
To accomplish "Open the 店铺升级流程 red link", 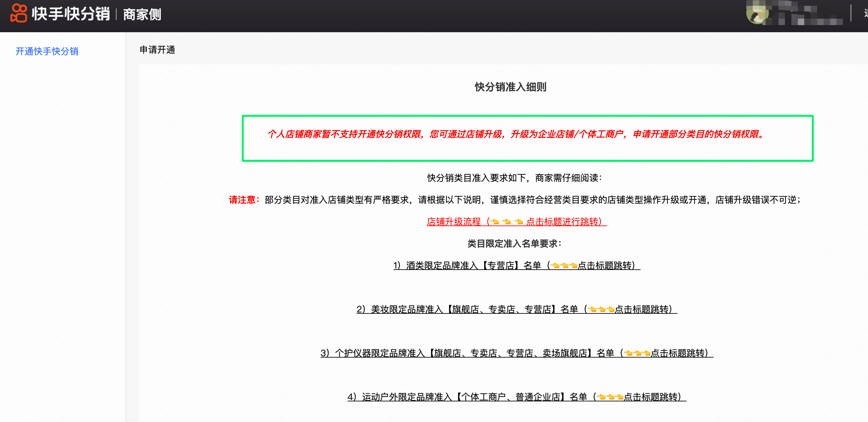I will tap(454, 222).
